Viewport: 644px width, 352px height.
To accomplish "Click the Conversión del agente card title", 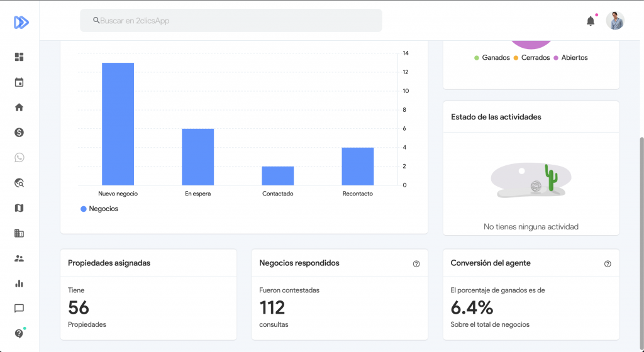I will (x=491, y=263).
